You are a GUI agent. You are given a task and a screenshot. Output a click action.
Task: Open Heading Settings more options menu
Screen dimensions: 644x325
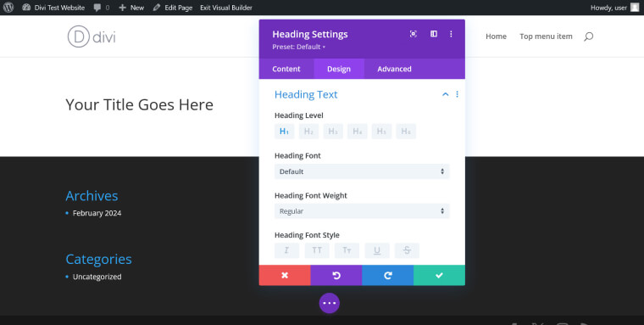pos(451,34)
